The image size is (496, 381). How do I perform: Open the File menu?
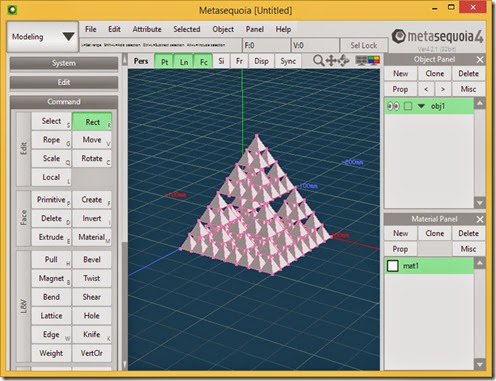coord(90,29)
